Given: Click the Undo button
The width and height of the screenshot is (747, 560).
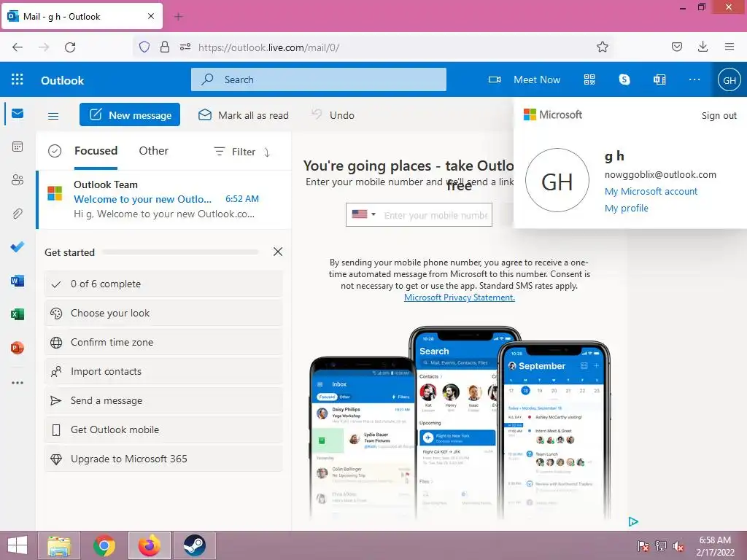Looking at the screenshot, I should (x=333, y=115).
